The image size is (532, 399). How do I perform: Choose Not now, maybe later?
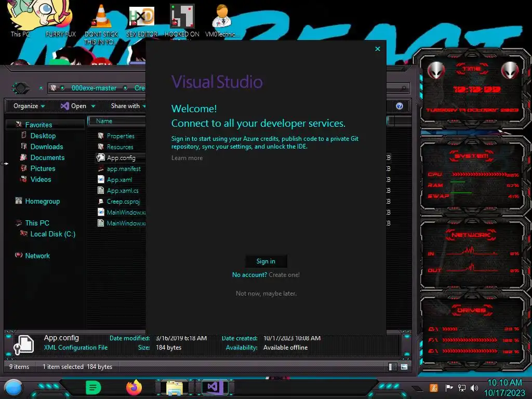(x=266, y=294)
